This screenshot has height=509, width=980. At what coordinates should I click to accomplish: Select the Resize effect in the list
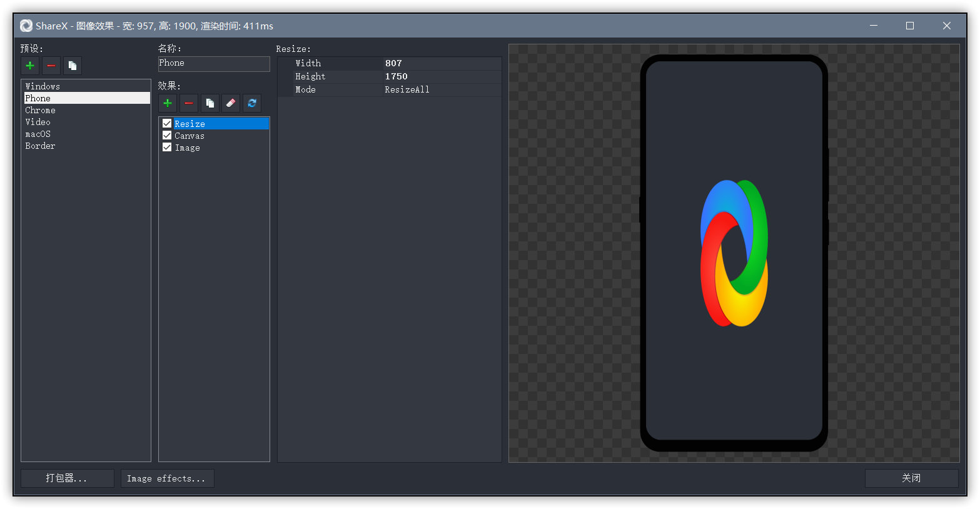221,124
